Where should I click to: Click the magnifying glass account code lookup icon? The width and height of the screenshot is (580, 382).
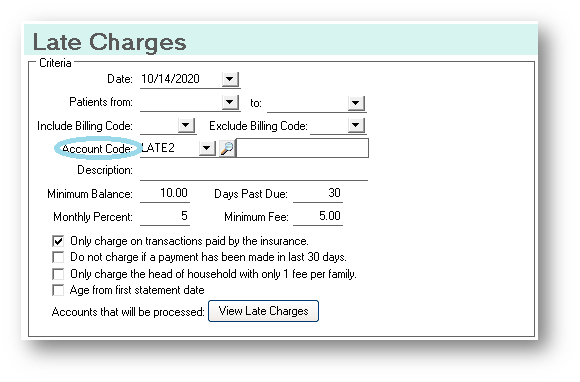227,148
